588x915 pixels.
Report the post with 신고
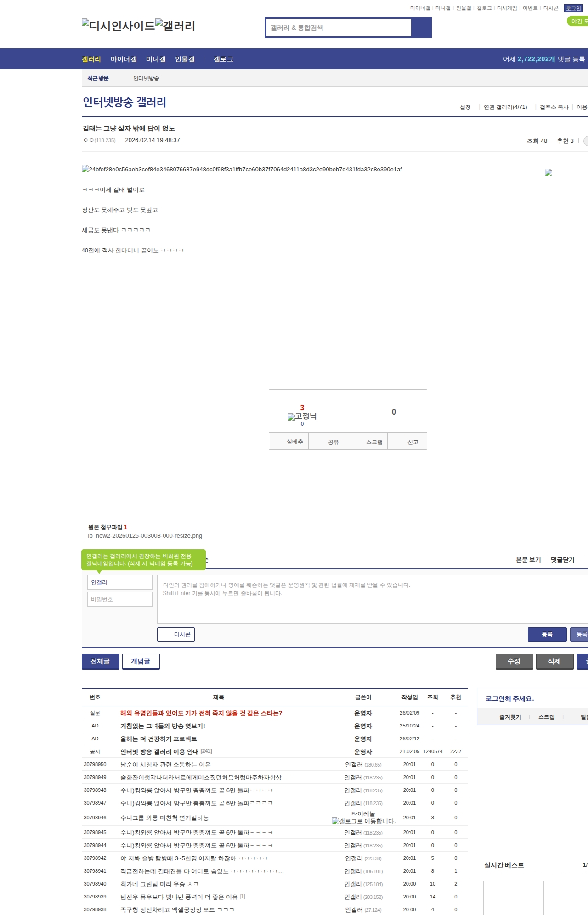pyautogui.click(x=407, y=442)
